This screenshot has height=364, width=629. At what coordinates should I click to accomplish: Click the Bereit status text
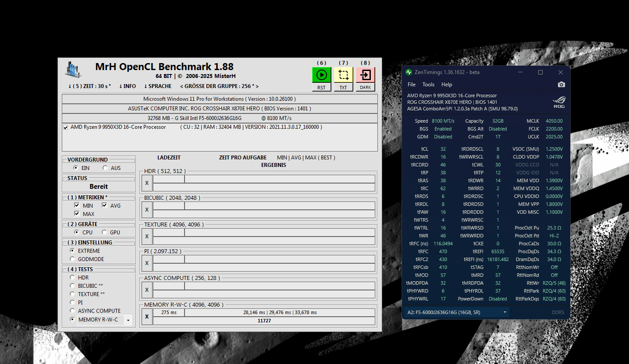(x=99, y=187)
